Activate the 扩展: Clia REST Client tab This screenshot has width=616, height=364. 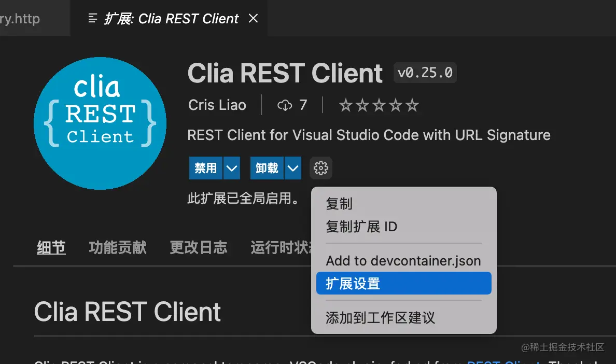click(169, 19)
